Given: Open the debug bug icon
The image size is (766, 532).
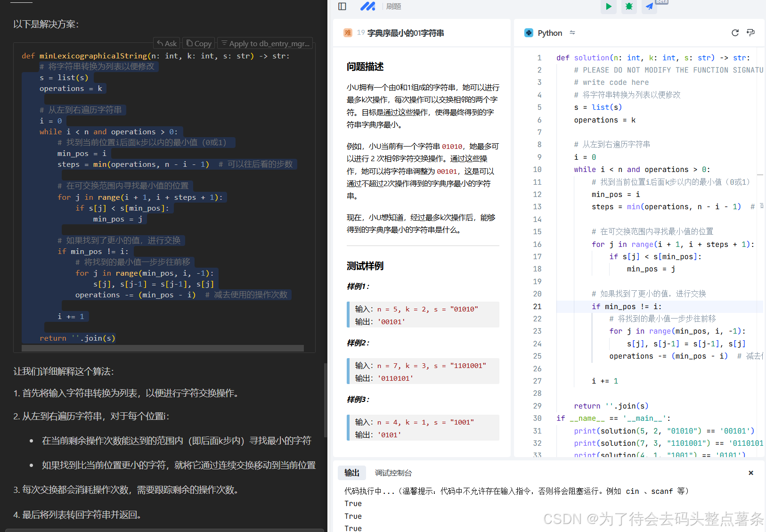Looking at the screenshot, I should point(629,7).
